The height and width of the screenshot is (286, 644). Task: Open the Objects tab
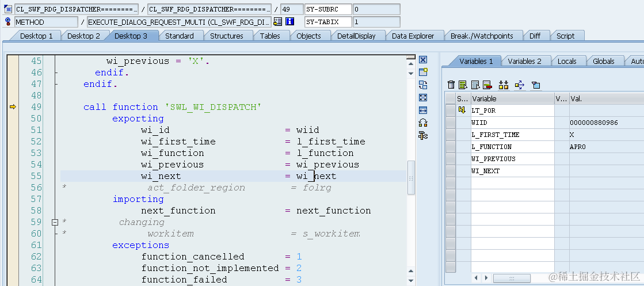[308, 36]
